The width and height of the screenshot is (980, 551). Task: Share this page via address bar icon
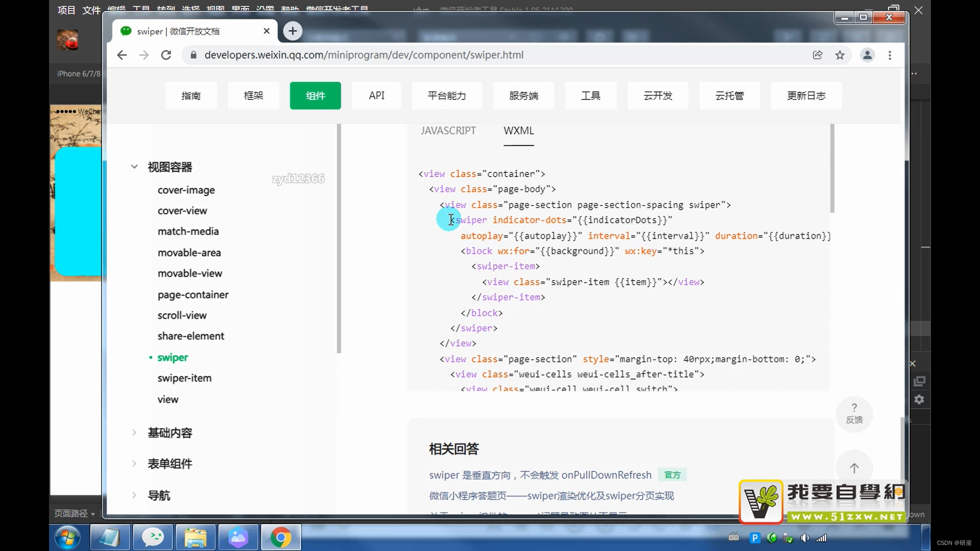(x=818, y=55)
